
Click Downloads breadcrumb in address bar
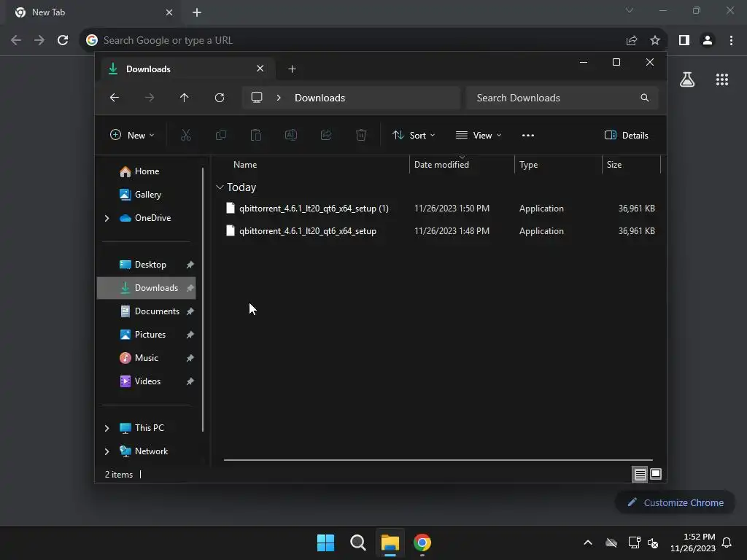[320, 98]
